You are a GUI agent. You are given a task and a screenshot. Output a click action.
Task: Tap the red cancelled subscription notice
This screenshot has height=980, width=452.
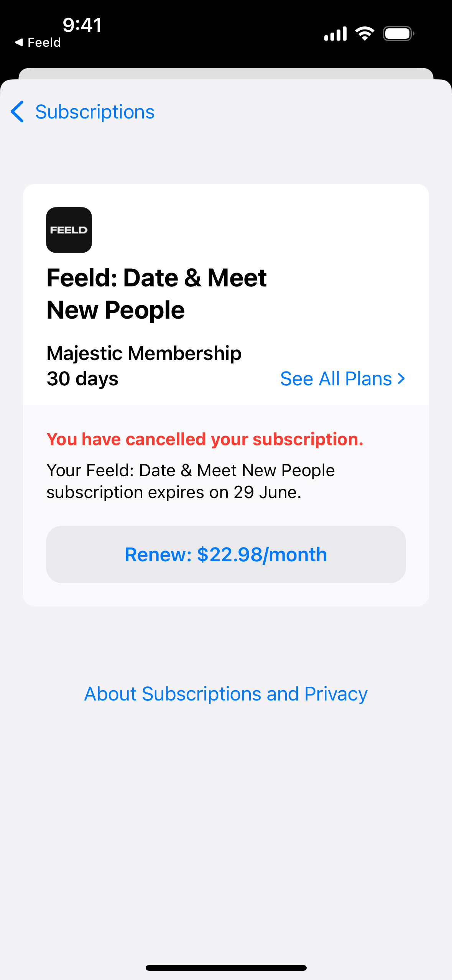tap(205, 439)
